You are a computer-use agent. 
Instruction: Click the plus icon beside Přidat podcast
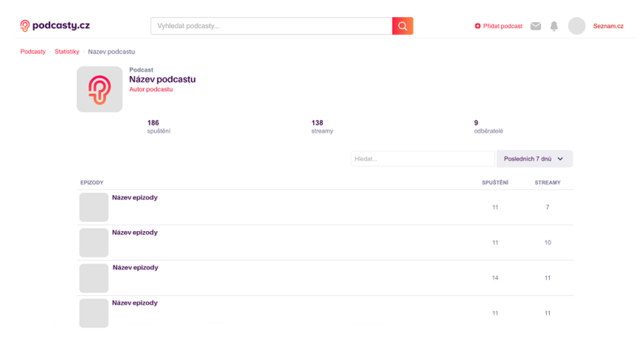(x=478, y=26)
